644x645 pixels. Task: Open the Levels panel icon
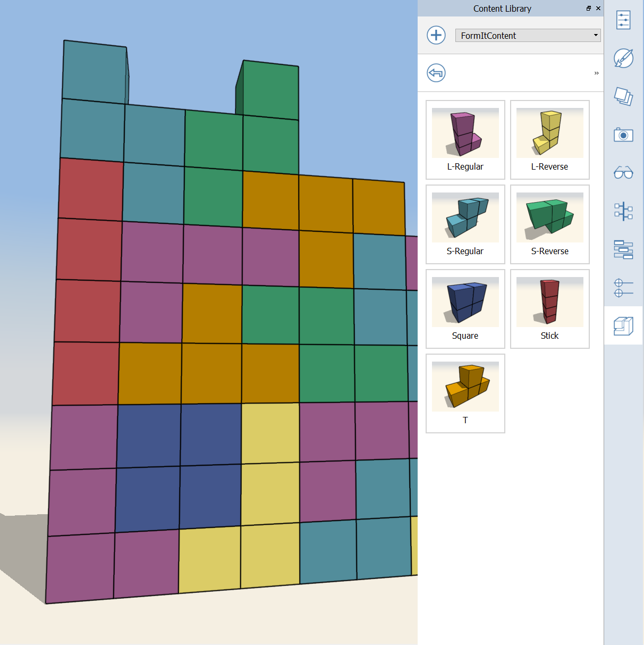coord(623,249)
